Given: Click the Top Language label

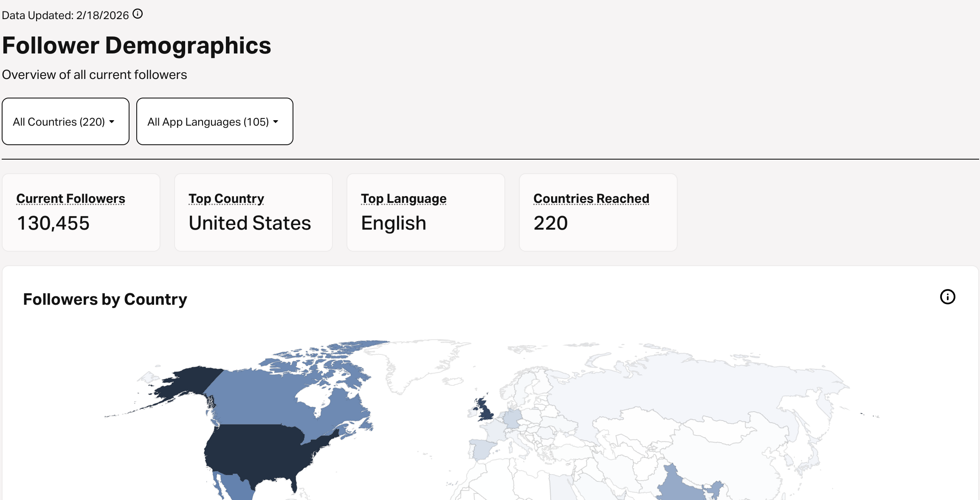Looking at the screenshot, I should (403, 198).
